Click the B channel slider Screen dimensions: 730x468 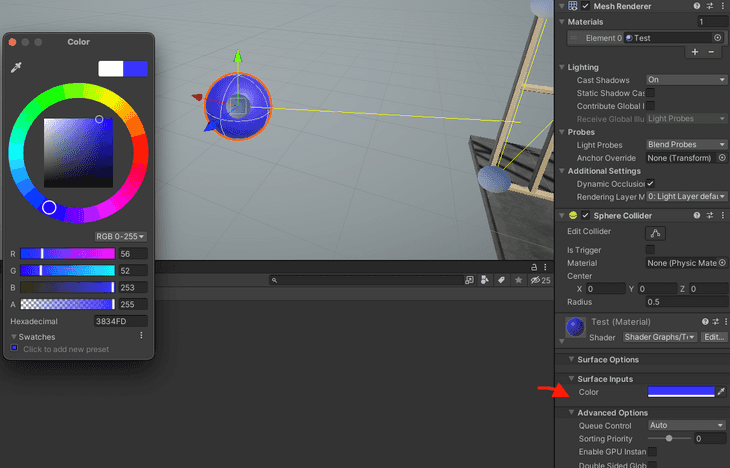68,287
